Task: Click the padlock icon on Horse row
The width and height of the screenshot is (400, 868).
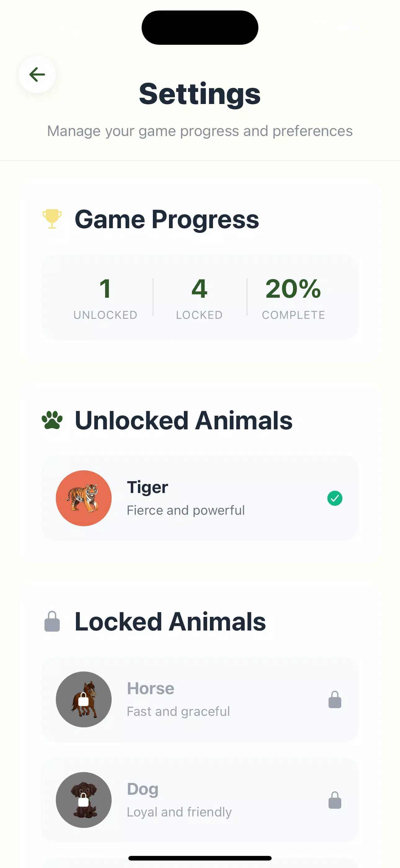Action: point(335,699)
